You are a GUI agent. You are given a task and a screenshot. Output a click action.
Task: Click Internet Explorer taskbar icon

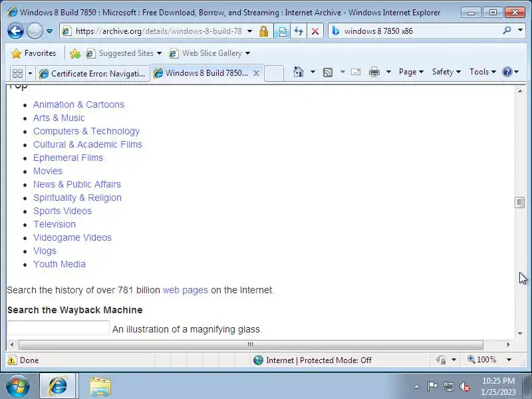click(x=58, y=386)
